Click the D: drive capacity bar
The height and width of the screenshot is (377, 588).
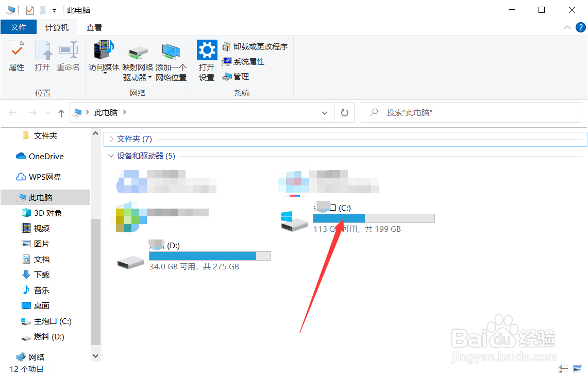point(210,256)
